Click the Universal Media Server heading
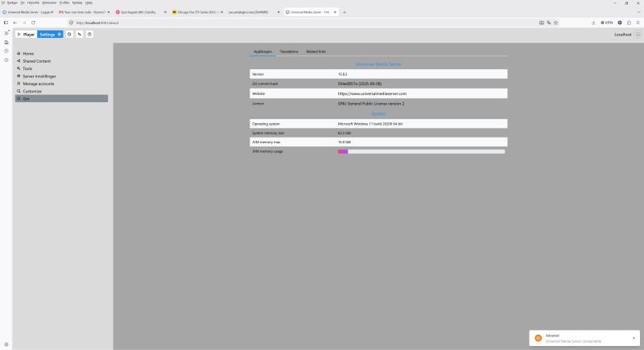644x350 pixels. (378, 64)
